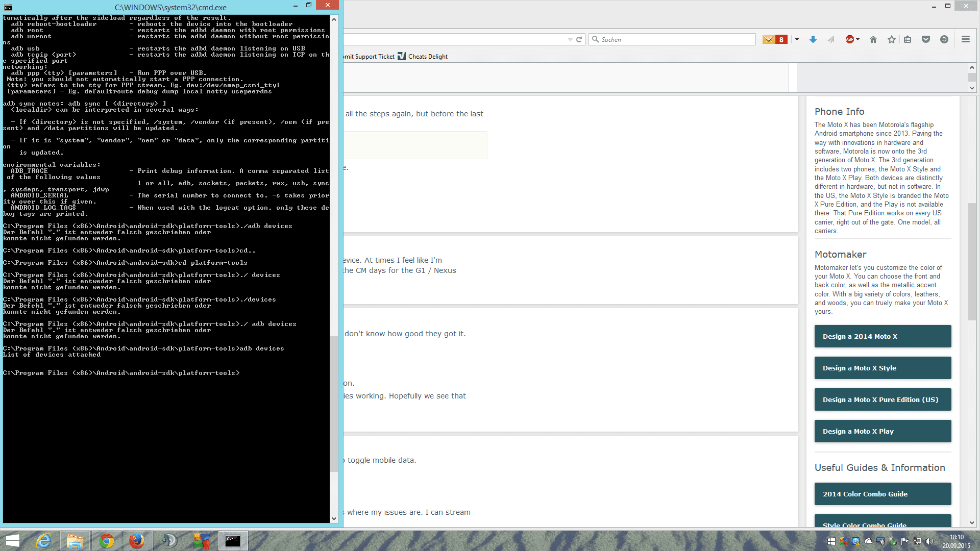Click Design a Moto X Play button
980x551 pixels.
click(x=883, y=431)
